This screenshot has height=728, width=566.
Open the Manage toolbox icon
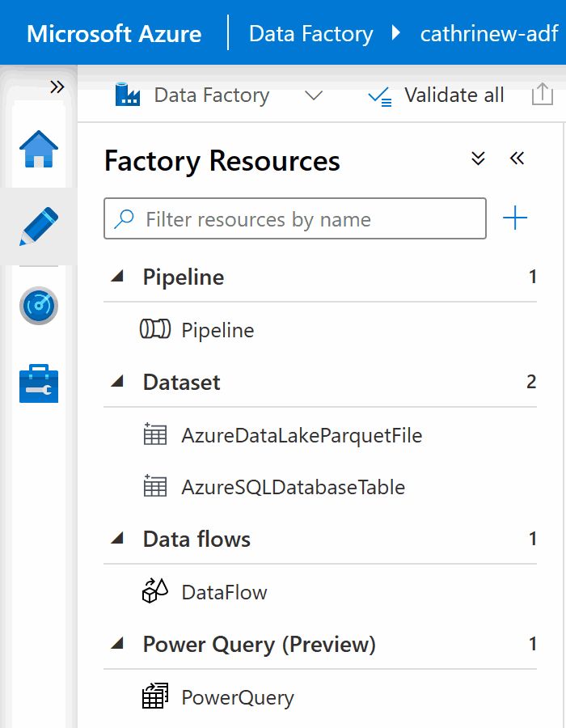(x=38, y=383)
